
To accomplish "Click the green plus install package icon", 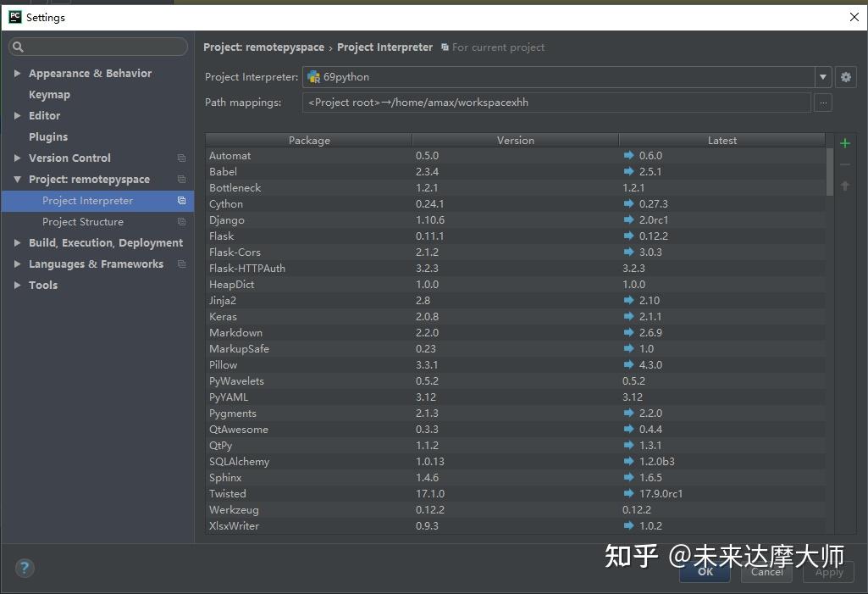I will [x=845, y=143].
